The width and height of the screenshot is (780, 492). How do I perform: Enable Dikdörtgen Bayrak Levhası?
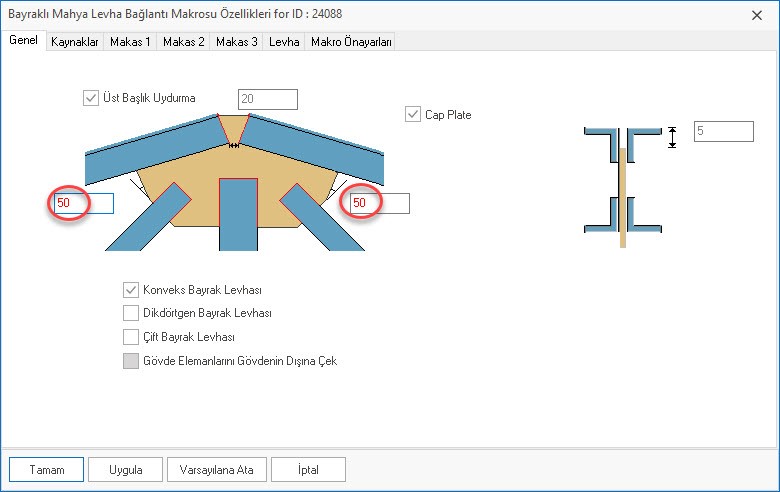click(131, 313)
